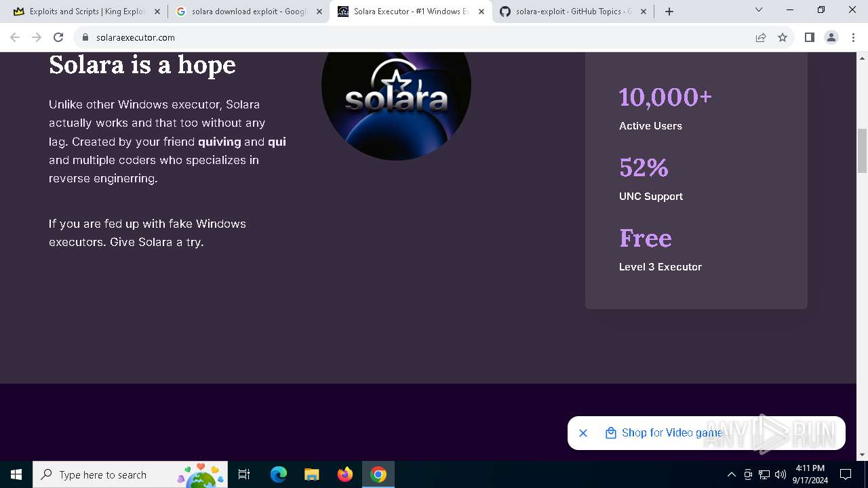The width and height of the screenshot is (868, 488).
Task: Open the Windows Start menu
Action: pos(16,474)
